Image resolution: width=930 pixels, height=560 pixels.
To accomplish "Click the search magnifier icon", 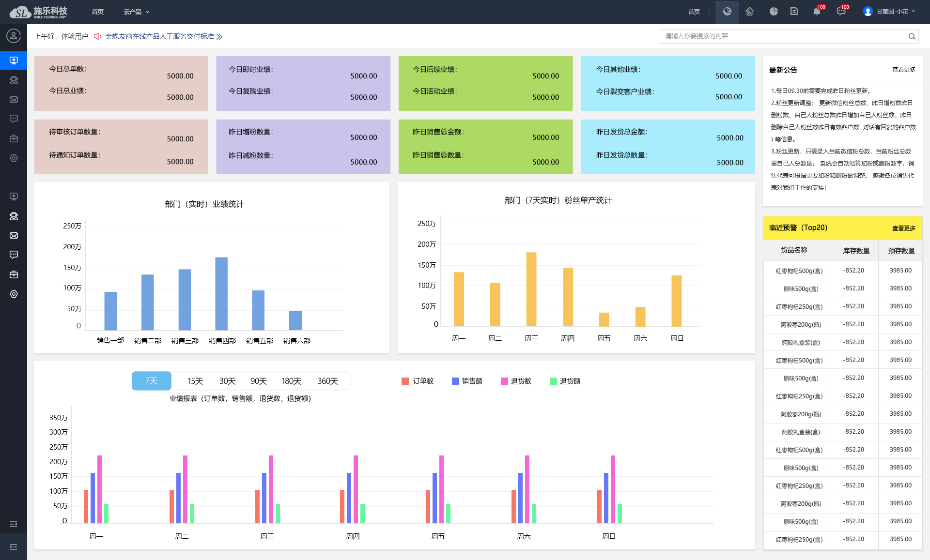I will [912, 36].
